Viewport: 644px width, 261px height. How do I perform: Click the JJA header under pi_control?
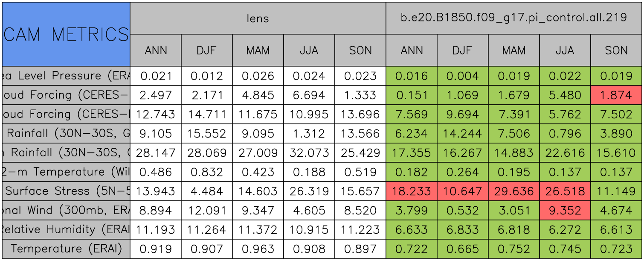[565, 50]
